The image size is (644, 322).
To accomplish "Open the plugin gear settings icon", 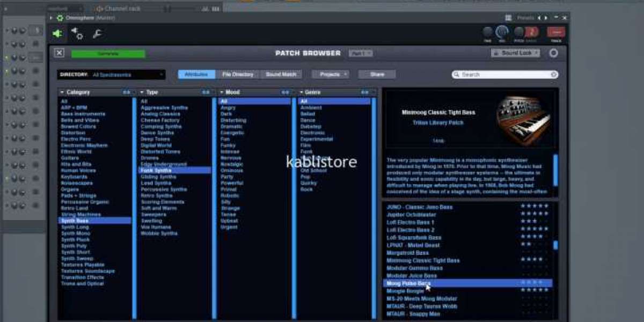I will click(x=77, y=34).
